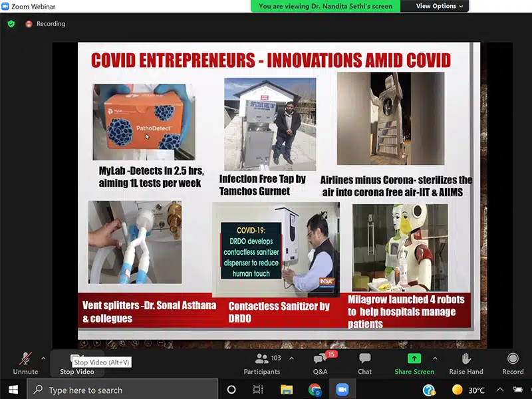This screenshot has width=532, height=399.
Task: Click the PathoDetect test kit image
Action: tap(144, 122)
